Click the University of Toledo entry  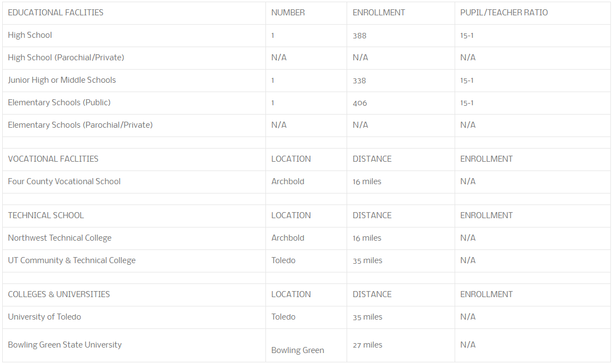(x=44, y=317)
